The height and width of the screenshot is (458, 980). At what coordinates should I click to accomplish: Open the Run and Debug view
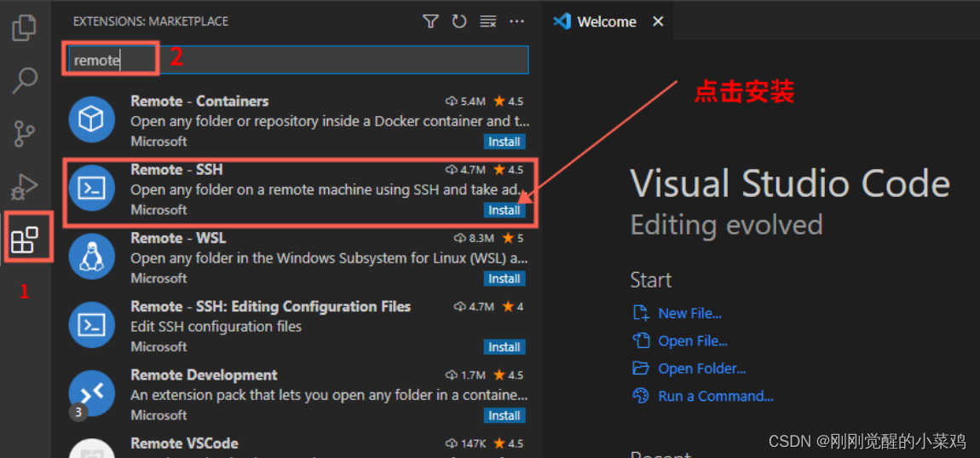click(25, 187)
